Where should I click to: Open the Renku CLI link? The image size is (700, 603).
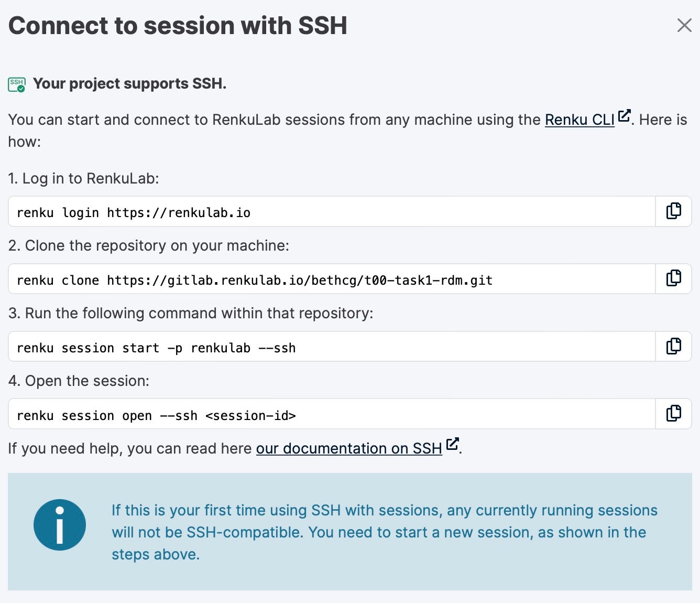coord(579,120)
